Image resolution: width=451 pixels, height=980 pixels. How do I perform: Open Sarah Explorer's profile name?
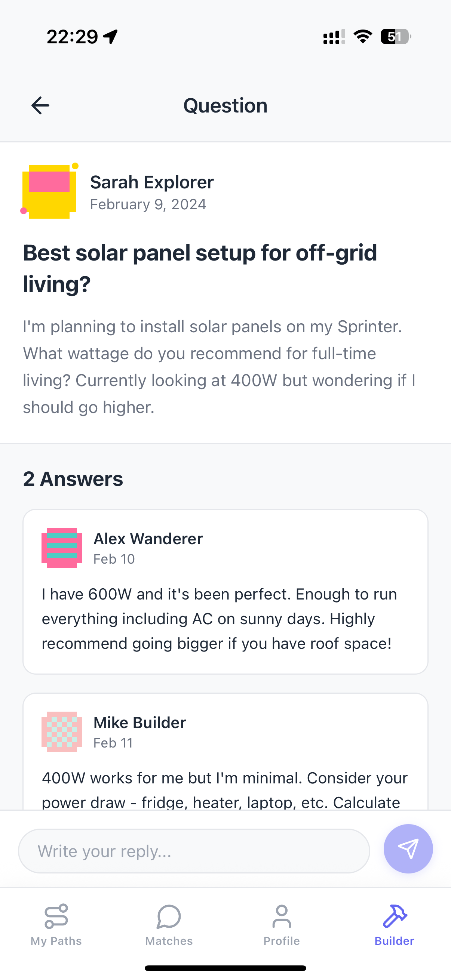(152, 182)
